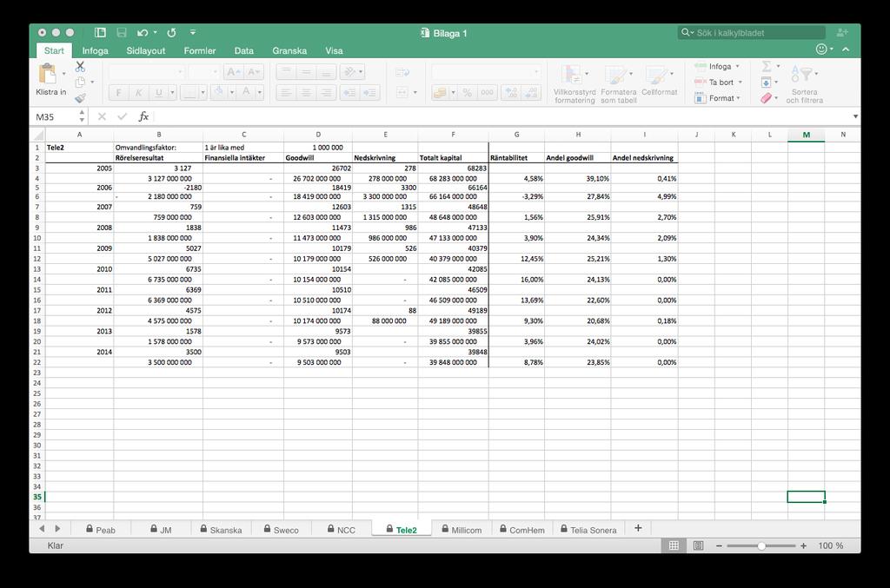This screenshot has height=588, width=890.
Task: Align text left in ribbon
Action: (x=286, y=92)
